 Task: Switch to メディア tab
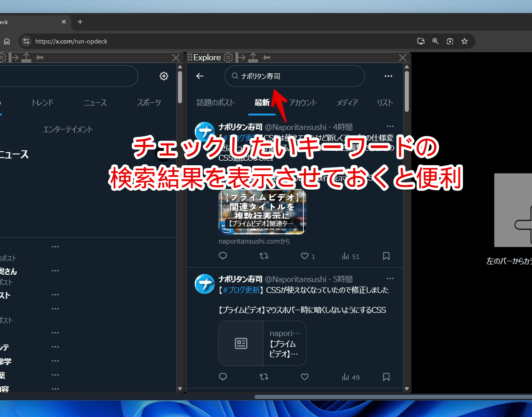[x=347, y=102]
